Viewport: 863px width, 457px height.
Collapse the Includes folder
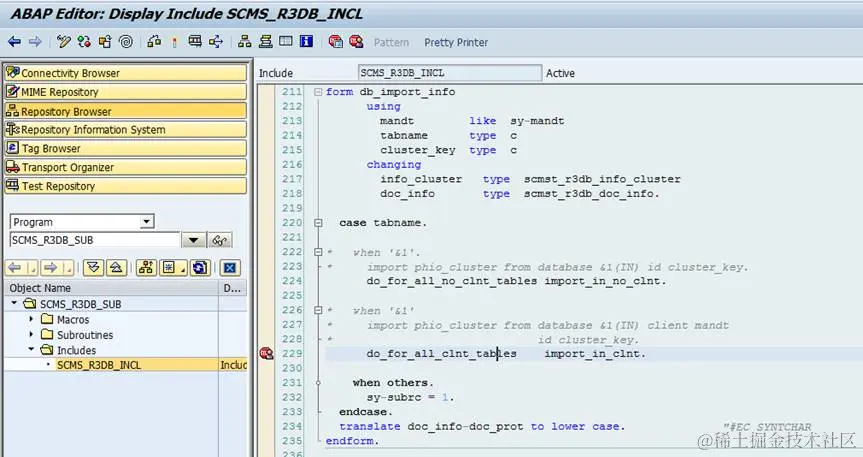[x=31, y=350]
